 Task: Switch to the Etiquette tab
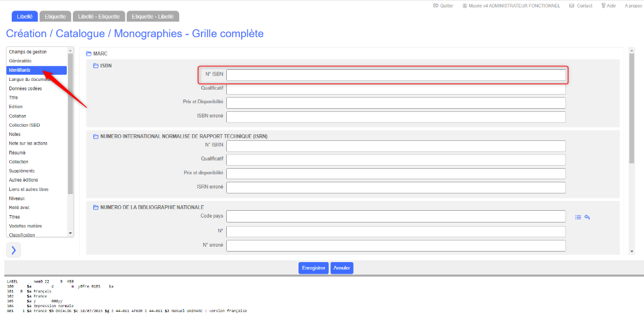tap(55, 16)
